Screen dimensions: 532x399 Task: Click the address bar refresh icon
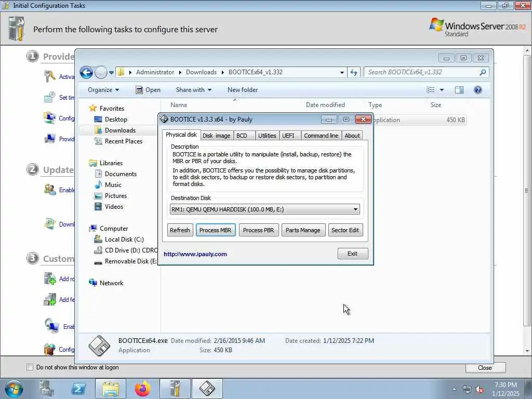353,72
